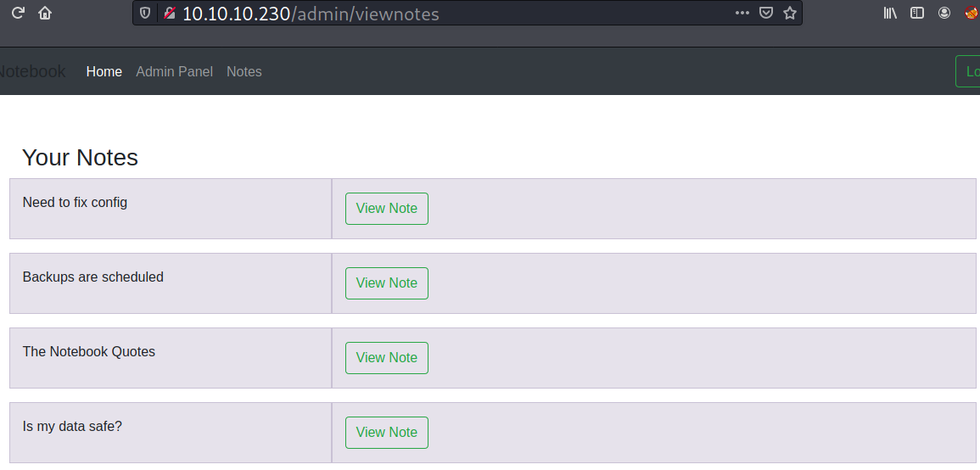Click the insecure connection padlock icon
The height and width of the screenshot is (470, 980).
170,13
